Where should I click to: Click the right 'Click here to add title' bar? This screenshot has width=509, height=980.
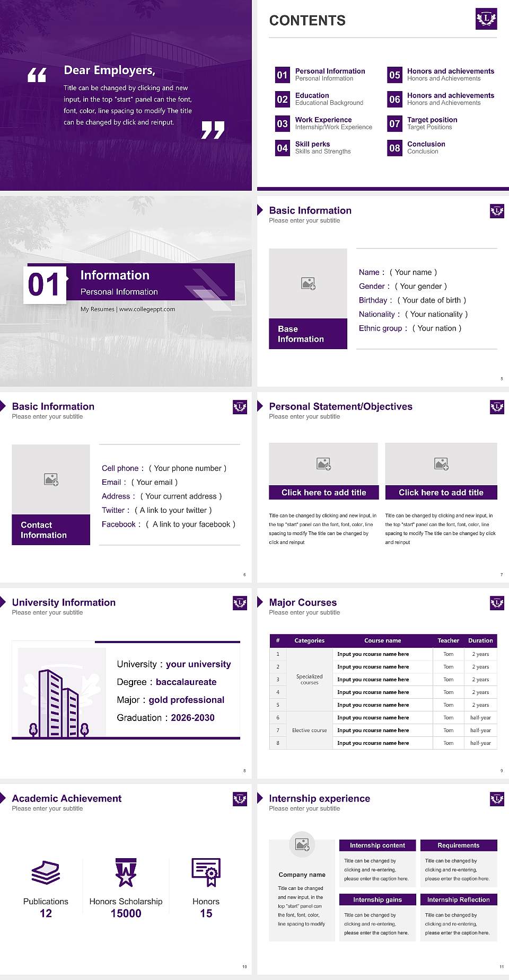point(441,493)
